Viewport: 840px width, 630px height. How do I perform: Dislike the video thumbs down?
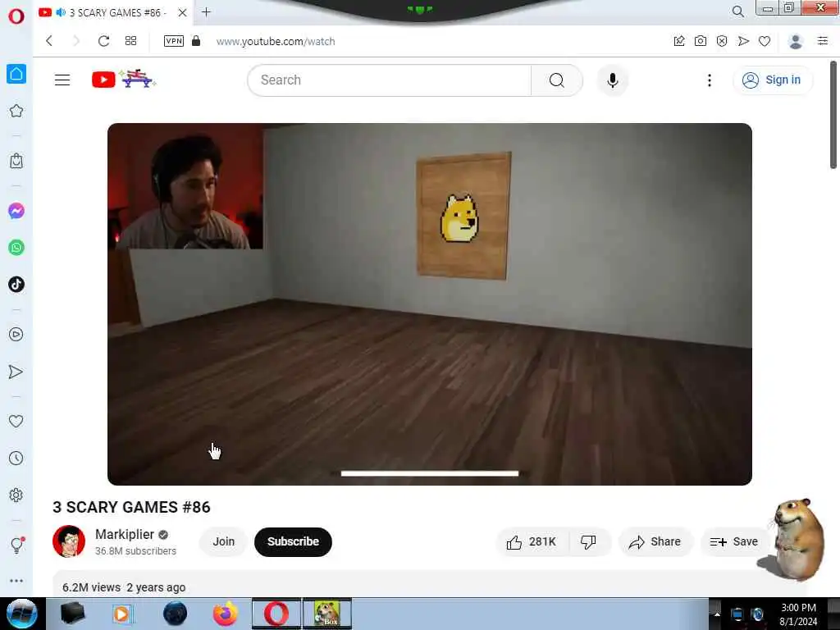[x=589, y=542]
